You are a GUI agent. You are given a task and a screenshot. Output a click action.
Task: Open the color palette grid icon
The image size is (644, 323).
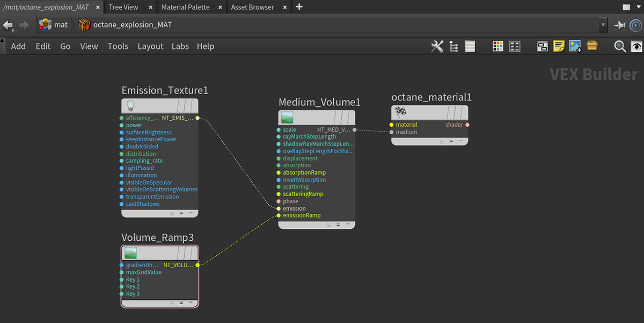click(498, 47)
